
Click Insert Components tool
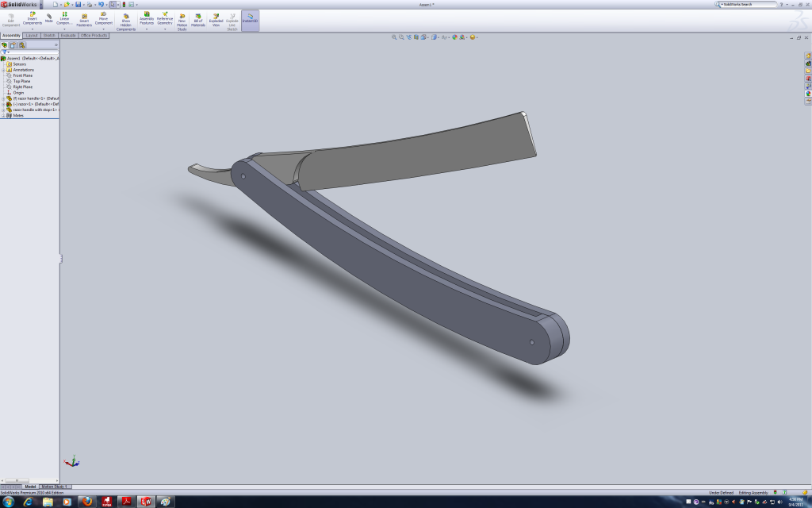tap(32, 19)
